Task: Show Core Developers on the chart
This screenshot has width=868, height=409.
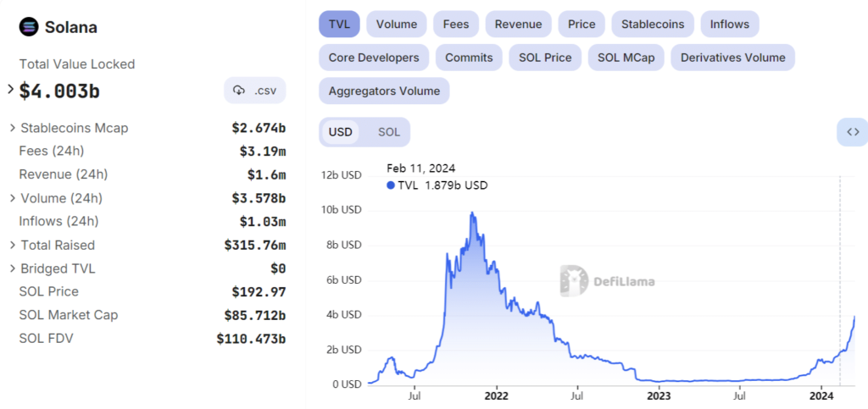Action: [373, 58]
